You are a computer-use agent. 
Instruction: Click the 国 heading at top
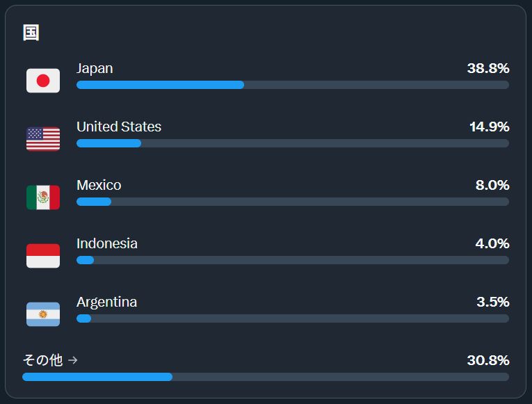point(31,33)
